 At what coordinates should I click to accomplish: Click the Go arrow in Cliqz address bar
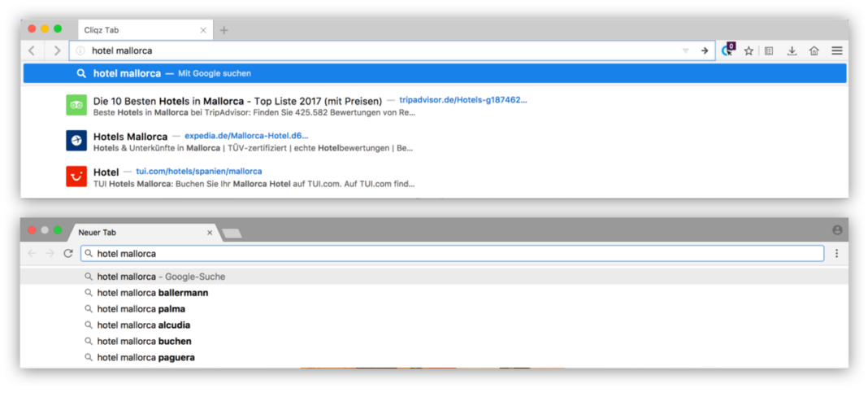pyautogui.click(x=704, y=51)
